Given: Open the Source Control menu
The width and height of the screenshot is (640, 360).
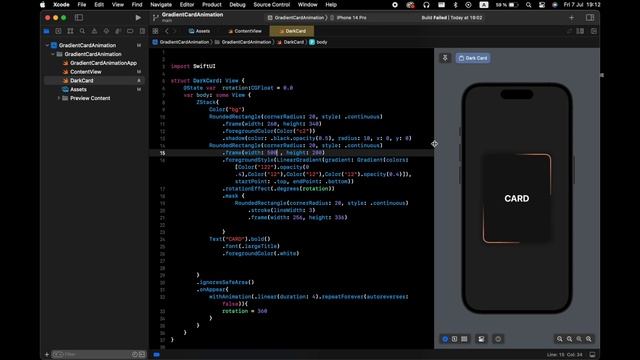Looking at the screenshot, I should [271, 4].
